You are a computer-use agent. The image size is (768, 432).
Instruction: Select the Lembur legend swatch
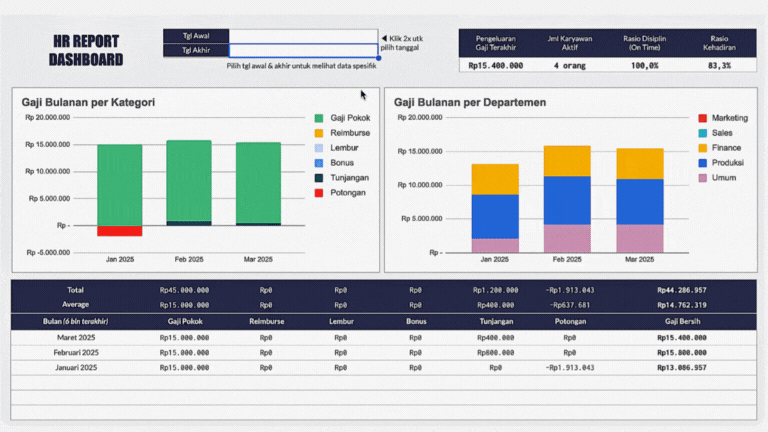click(320, 148)
